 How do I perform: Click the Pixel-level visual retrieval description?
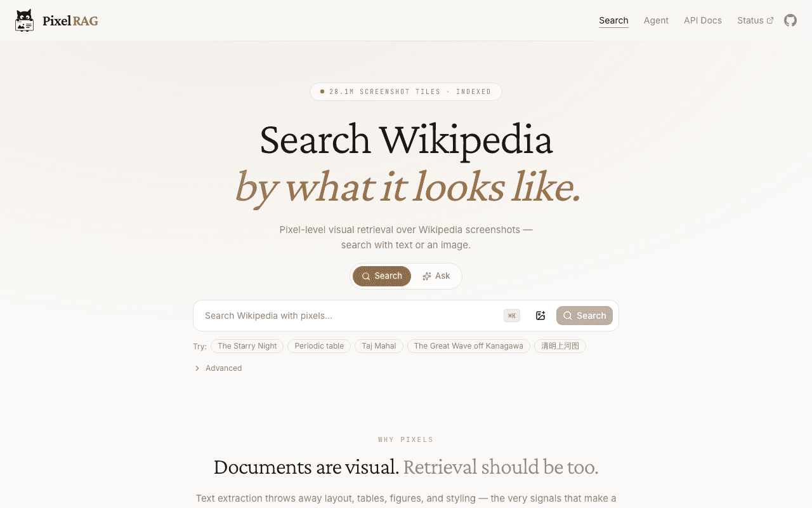click(x=406, y=237)
